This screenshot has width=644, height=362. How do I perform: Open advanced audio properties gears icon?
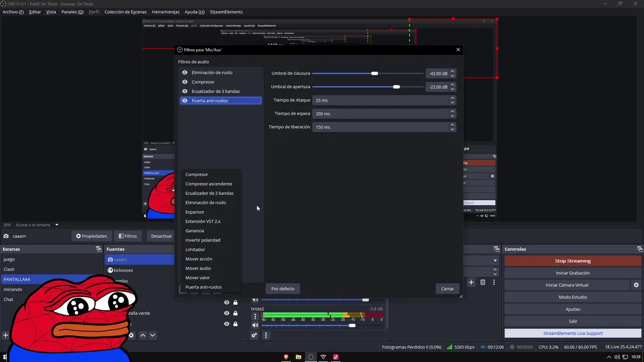(255, 335)
